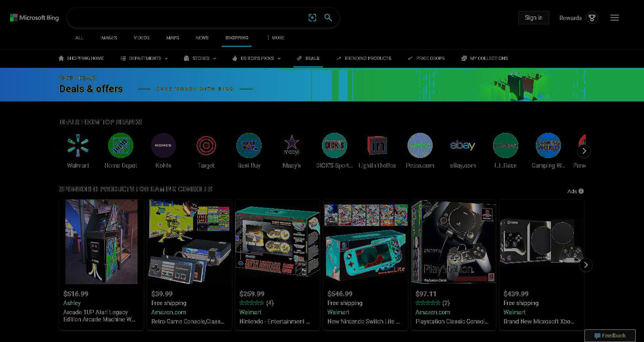Open New Nintendo Switch Lite link
This screenshot has height=342, width=644.
point(364,321)
